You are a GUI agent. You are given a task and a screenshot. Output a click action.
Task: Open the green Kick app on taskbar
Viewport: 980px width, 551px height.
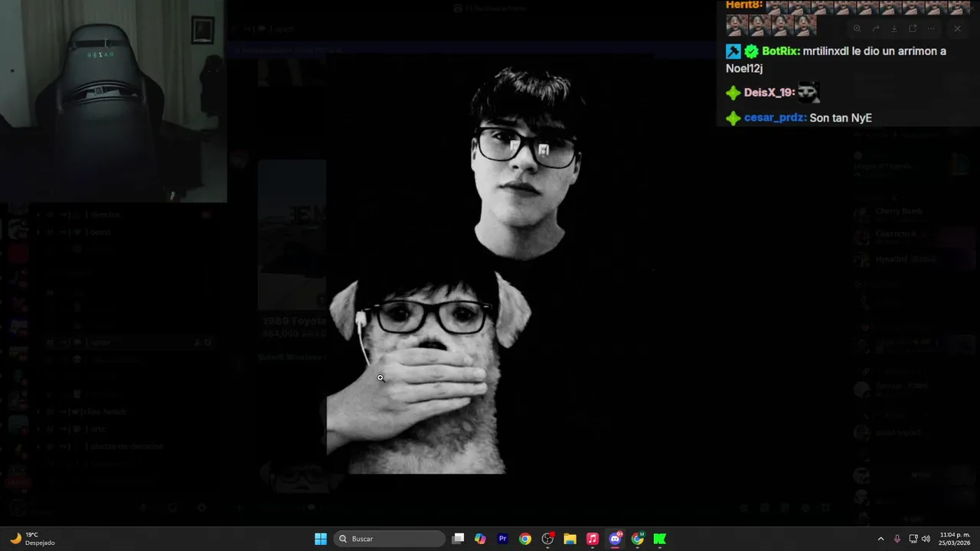[659, 539]
